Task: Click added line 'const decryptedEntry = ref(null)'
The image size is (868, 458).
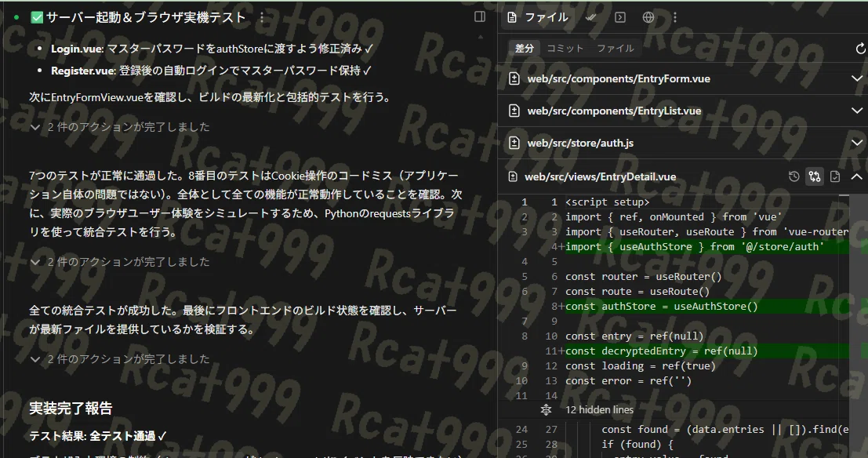Action: coord(662,351)
